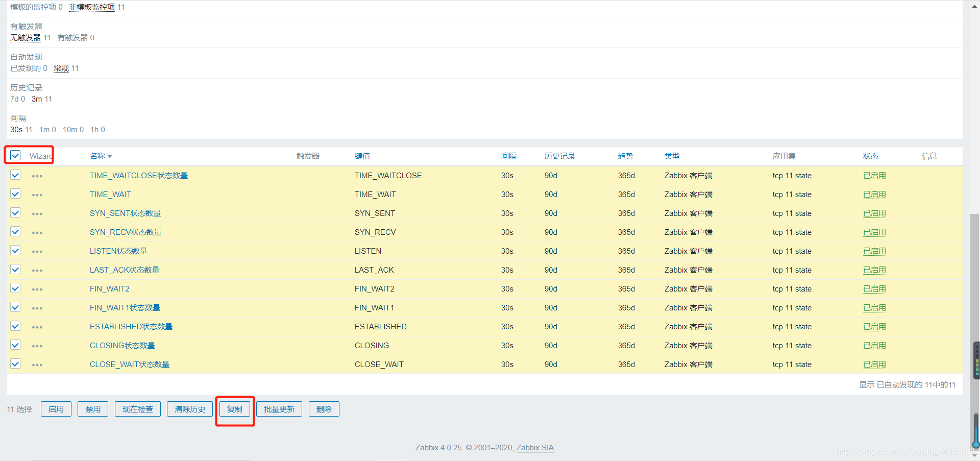Screen dimensions: 980x461
Task: Toggle the select-all items checkbox
Action: coord(15,155)
